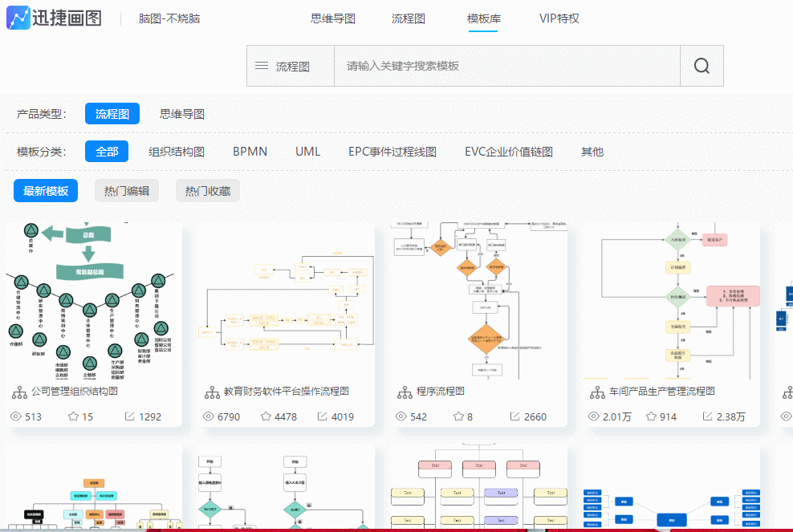Open the blue mind map thumbnail in the second row
The width and height of the screenshot is (793, 532).
coord(672,487)
